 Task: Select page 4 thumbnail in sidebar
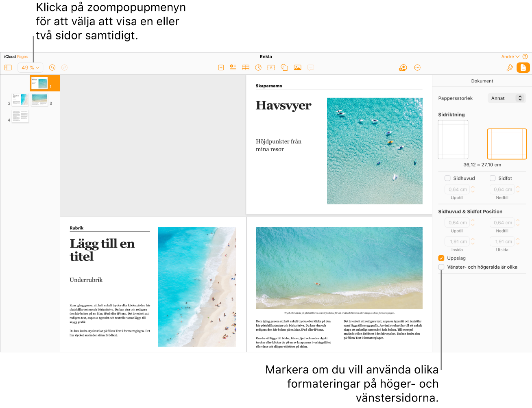20,117
